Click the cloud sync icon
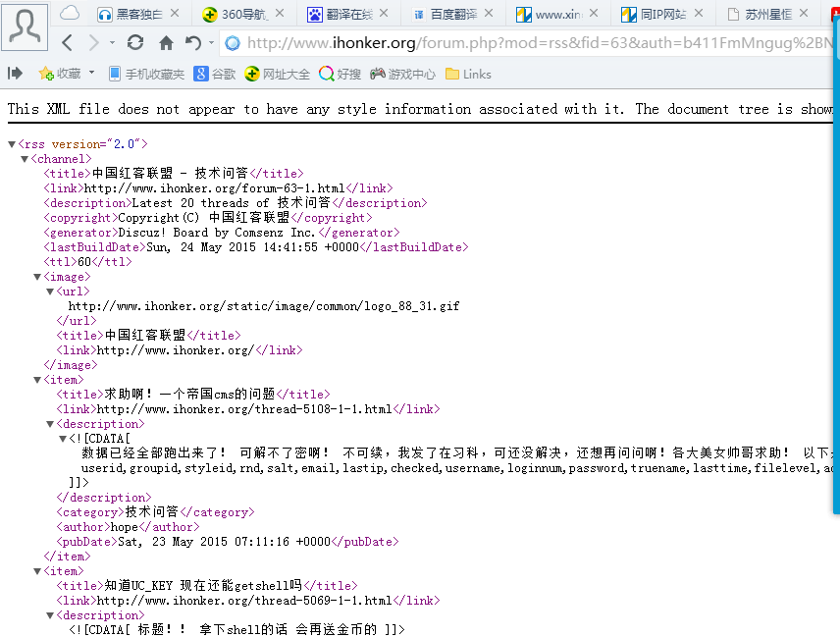840x637 pixels. (70, 13)
